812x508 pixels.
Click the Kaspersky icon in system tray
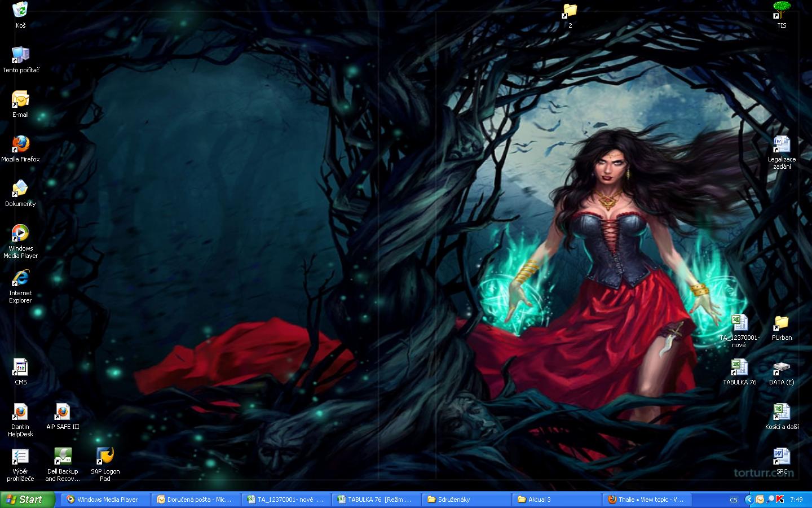(x=780, y=500)
